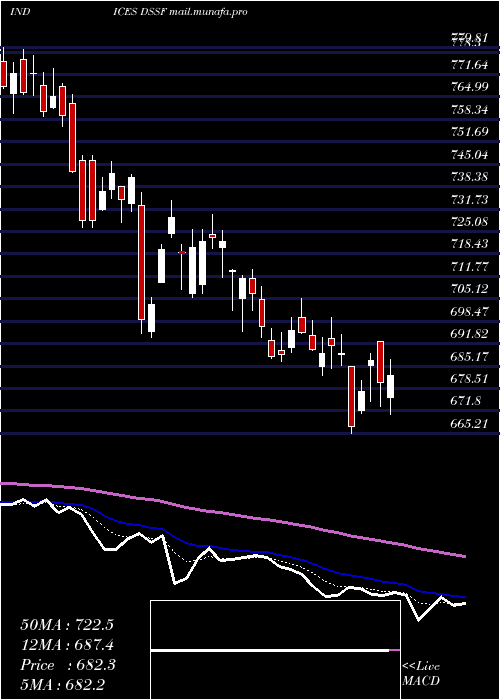Viewport: 500px width, 700px height.
Task: Click the IND text in the header
Action: click(20, 12)
